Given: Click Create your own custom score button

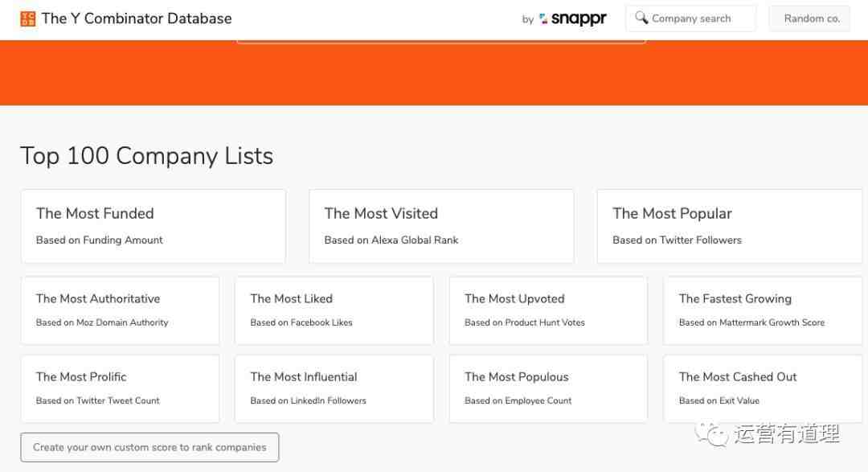Looking at the screenshot, I should (149, 447).
